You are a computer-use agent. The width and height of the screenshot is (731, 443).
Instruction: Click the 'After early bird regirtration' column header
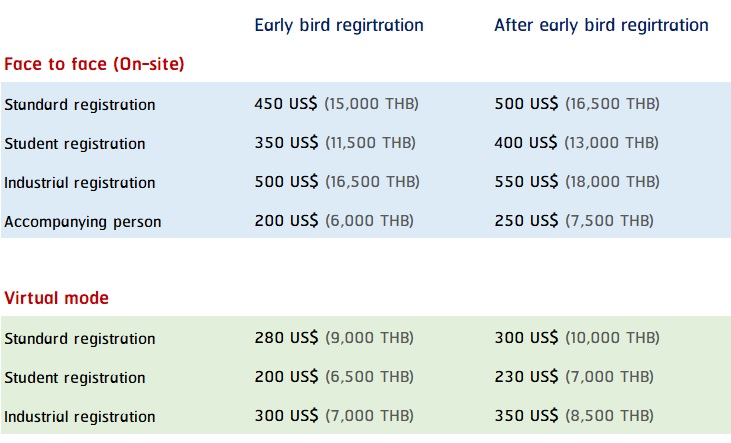pyautogui.click(x=601, y=25)
